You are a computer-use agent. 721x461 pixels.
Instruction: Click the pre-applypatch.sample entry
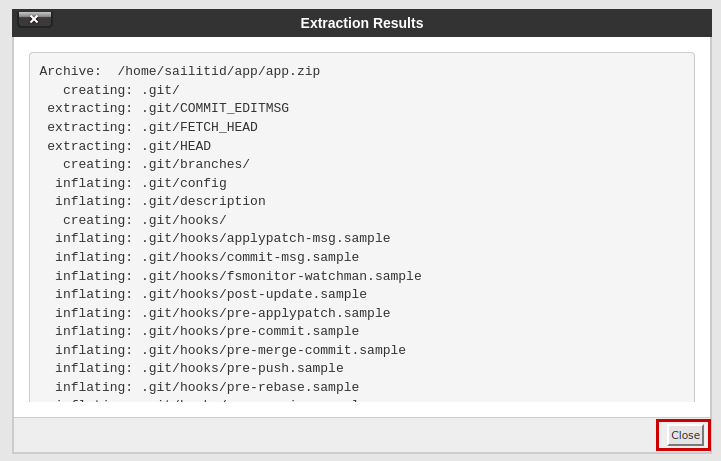[x=223, y=313]
